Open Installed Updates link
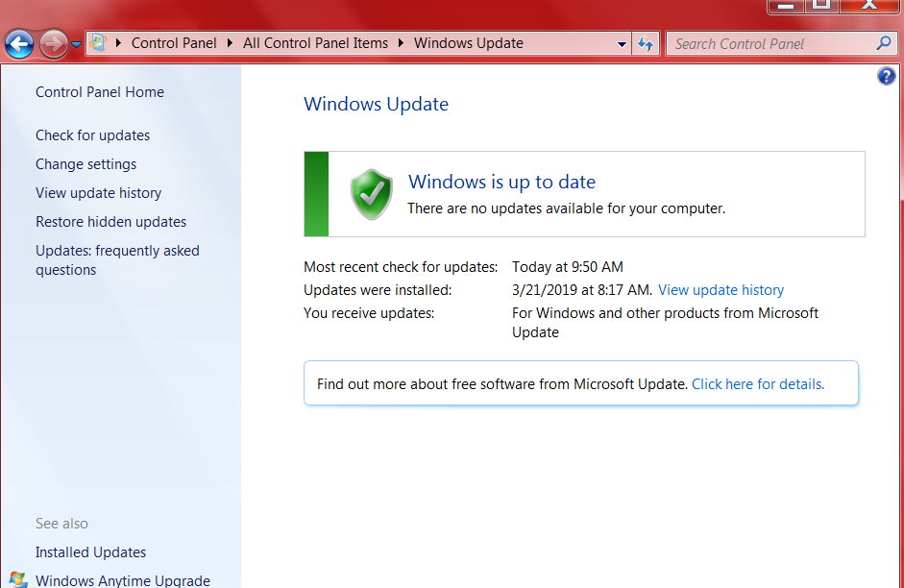Viewport: 904px width, 588px height. pyautogui.click(x=90, y=552)
